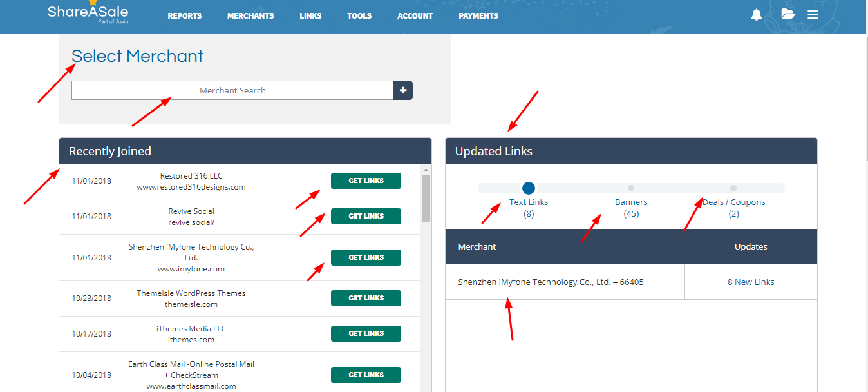Select the Text Links slider step

(x=529, y=188)
